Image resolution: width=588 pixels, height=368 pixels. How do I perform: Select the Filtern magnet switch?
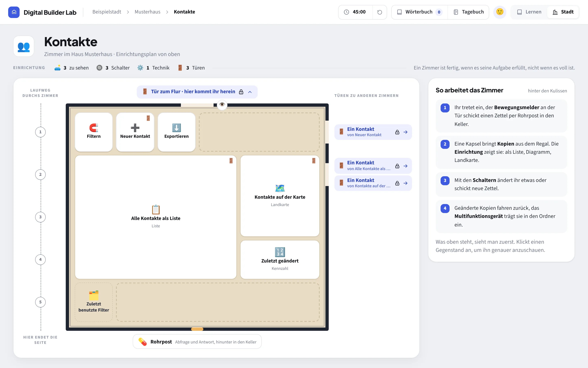[94, 132]
